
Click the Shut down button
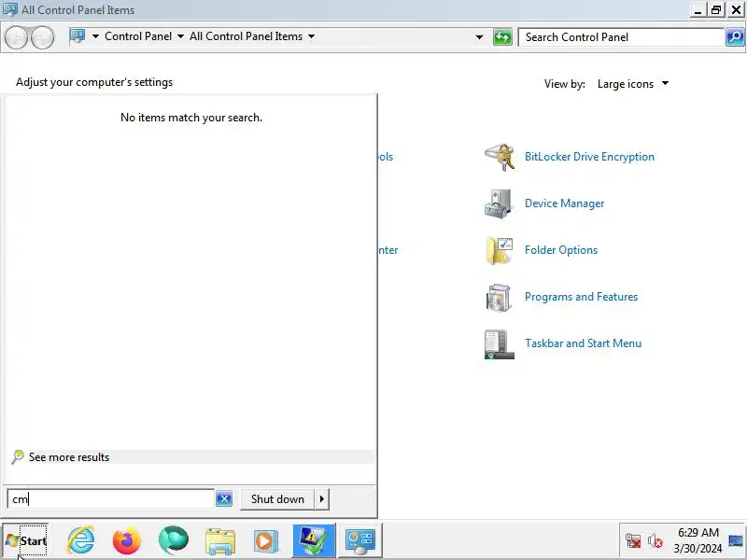(277, 499)
